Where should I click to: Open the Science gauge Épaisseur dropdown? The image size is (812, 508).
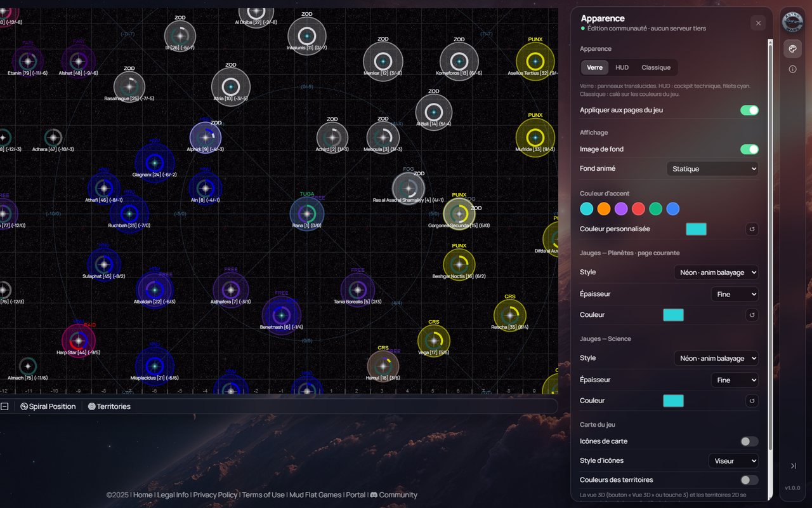pos(735,380)
